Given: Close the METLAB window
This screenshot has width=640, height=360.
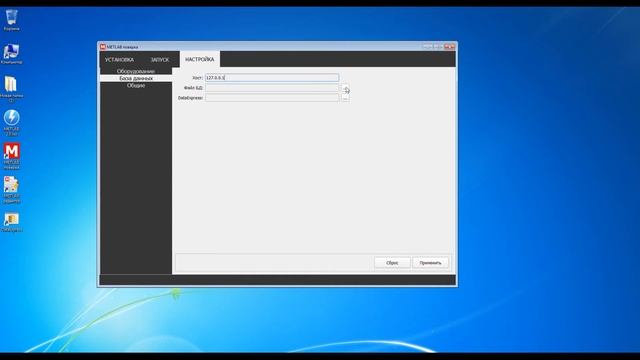Looking at the screenshot, I should [449, 47].
